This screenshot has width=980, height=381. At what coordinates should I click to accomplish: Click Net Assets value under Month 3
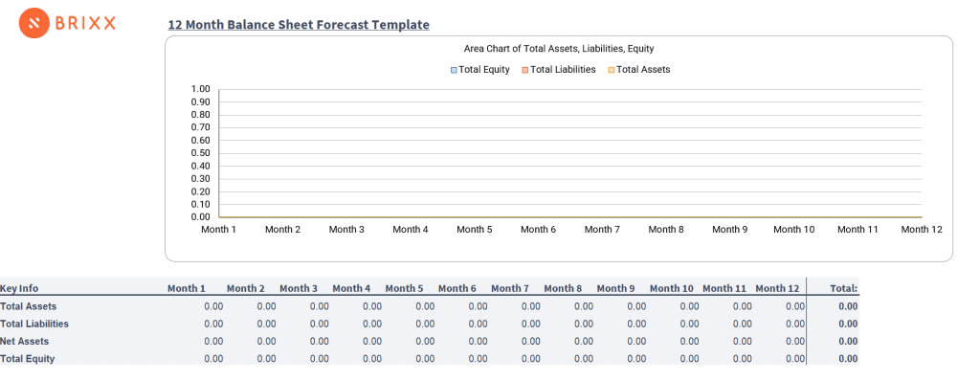[x=320, y=342]
